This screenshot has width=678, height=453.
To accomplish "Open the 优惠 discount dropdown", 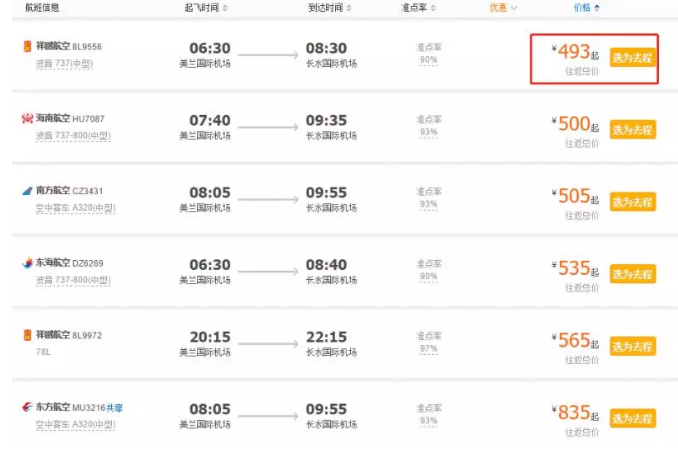I will (503, 8).
